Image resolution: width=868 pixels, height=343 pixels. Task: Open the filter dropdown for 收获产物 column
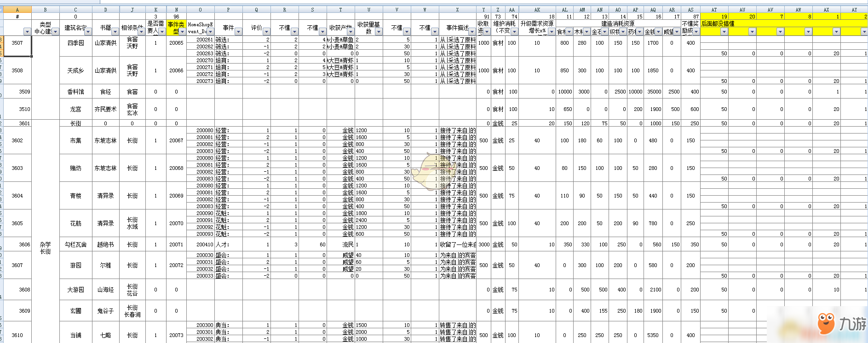pos(351,32)
